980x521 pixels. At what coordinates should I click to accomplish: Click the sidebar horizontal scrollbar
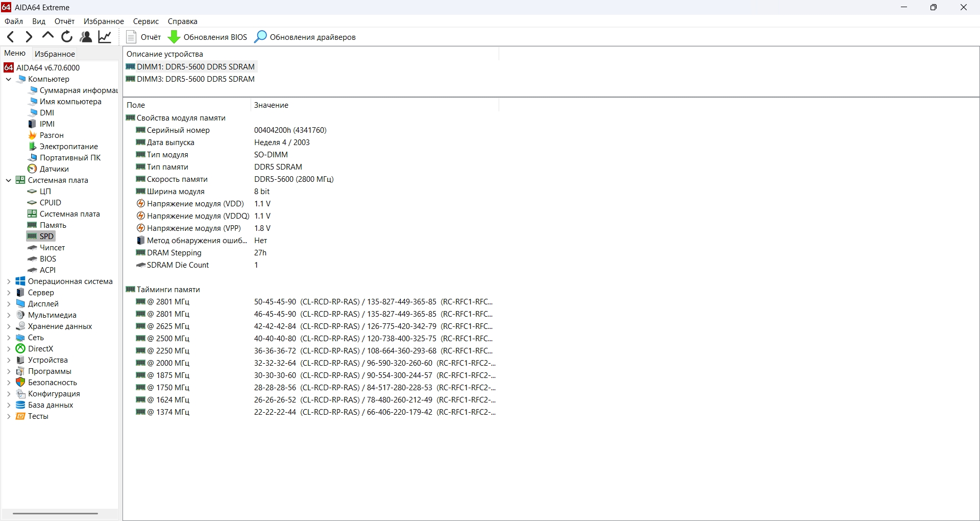pyautogui.click(x=55, y=513)
